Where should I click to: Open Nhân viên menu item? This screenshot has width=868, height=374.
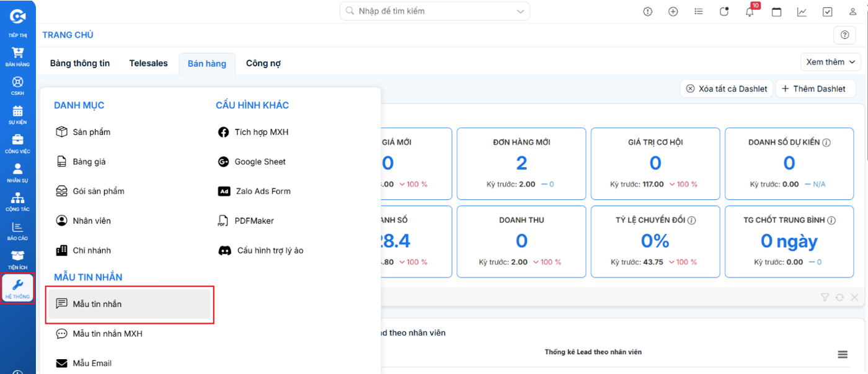click(83, 221)
